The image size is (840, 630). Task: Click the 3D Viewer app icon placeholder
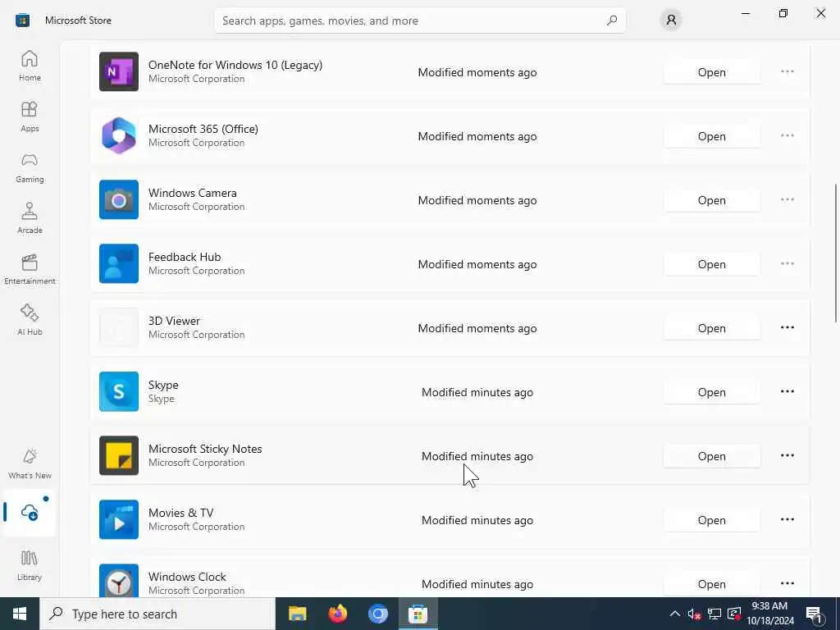(119, 328)
